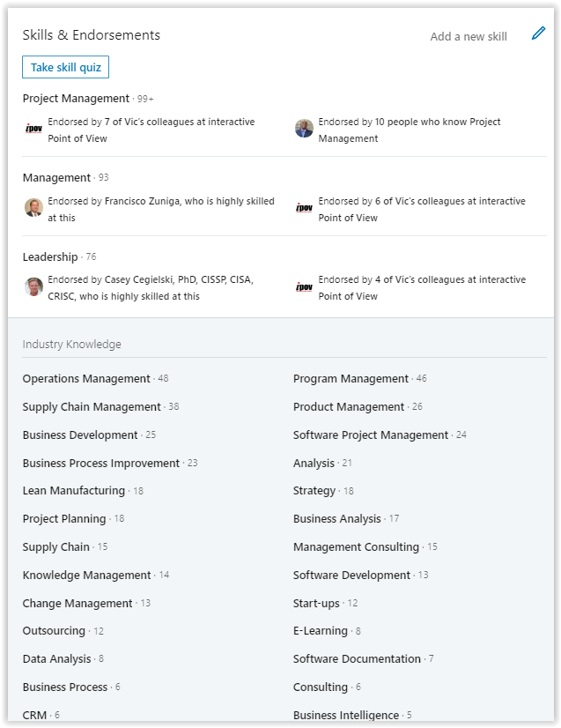Select Program Management skill
Image resolution: width=561 pixels, height=728 pixels.
pyautogui.click(x=351, y=379)
